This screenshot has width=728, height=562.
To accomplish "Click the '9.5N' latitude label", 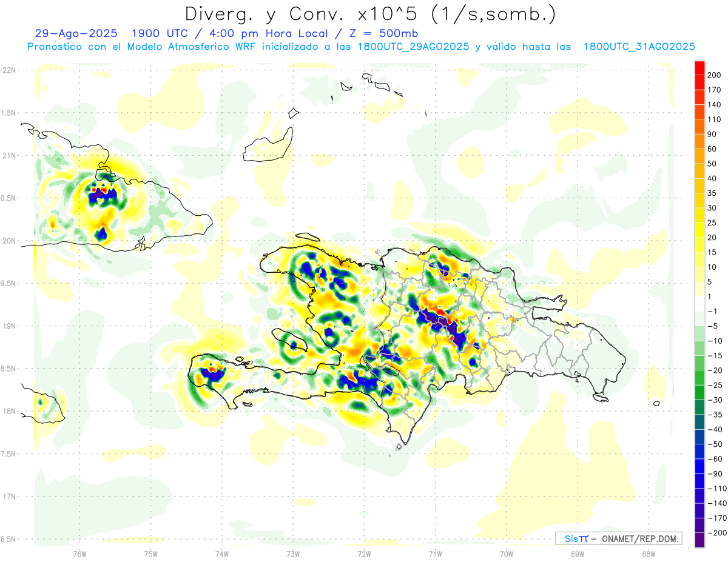I will (8, 283).
